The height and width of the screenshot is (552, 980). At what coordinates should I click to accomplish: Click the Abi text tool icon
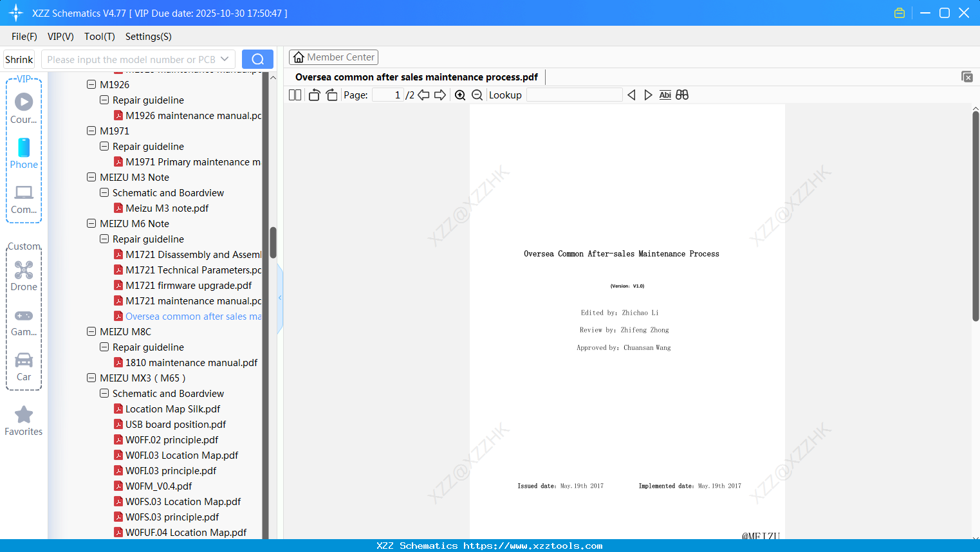[665, 95]
